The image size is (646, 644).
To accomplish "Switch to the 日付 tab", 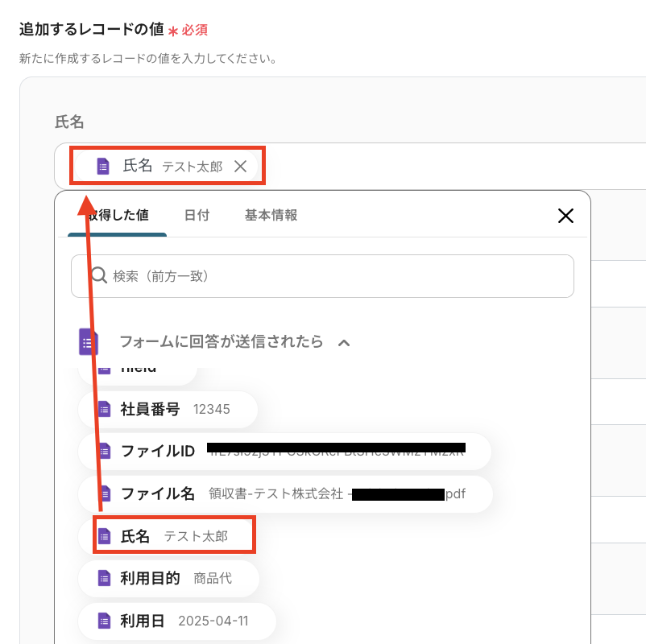I will pyautogui.click(x=197, y=215).
